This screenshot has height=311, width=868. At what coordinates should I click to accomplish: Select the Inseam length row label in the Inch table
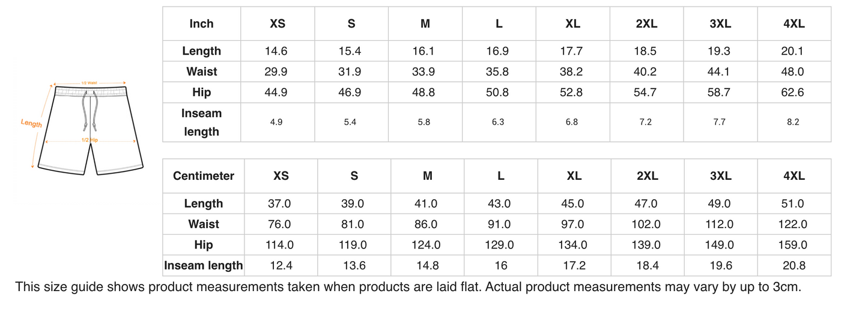click(x=201, y=122)
